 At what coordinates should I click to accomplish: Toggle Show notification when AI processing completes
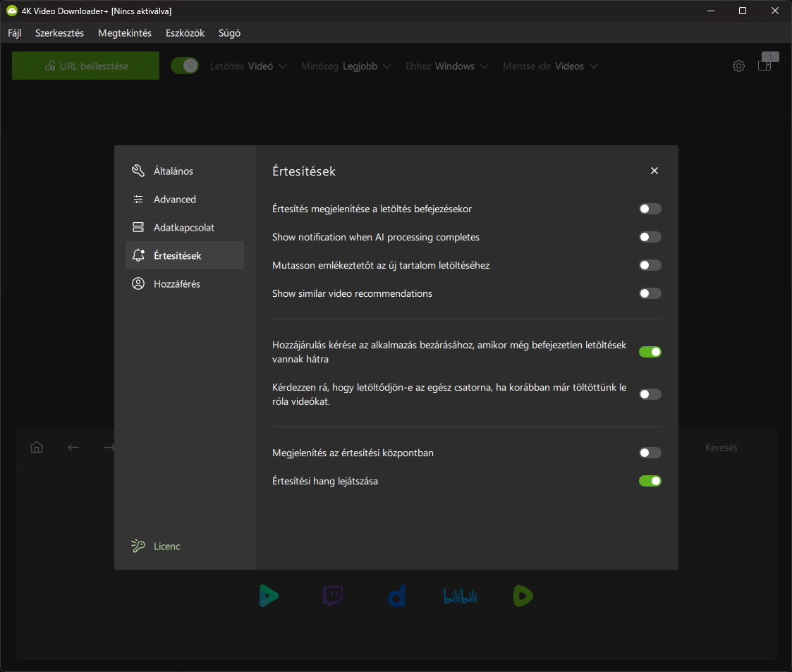point(650,237)
